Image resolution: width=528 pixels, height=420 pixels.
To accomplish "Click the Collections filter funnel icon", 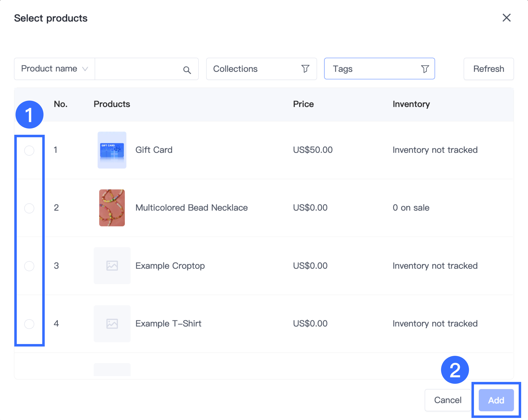I will pos(305,69).
